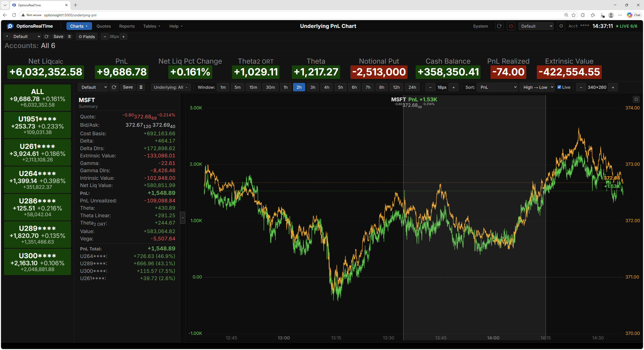Select account card U300****

click(x=37, y=262)
